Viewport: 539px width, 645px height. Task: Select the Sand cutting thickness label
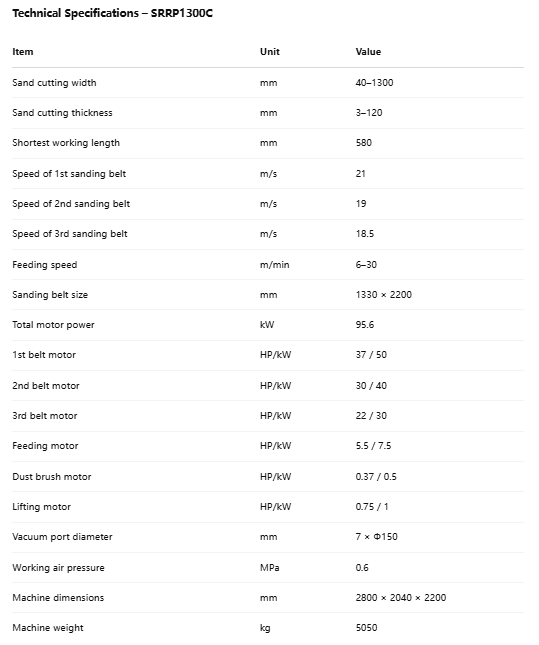tap(62, 113)
